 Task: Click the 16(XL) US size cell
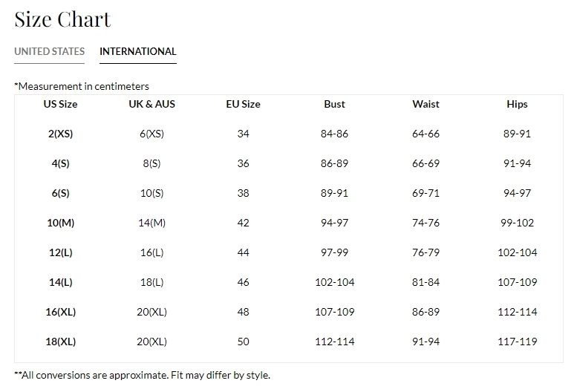click(x=60, y=312)
